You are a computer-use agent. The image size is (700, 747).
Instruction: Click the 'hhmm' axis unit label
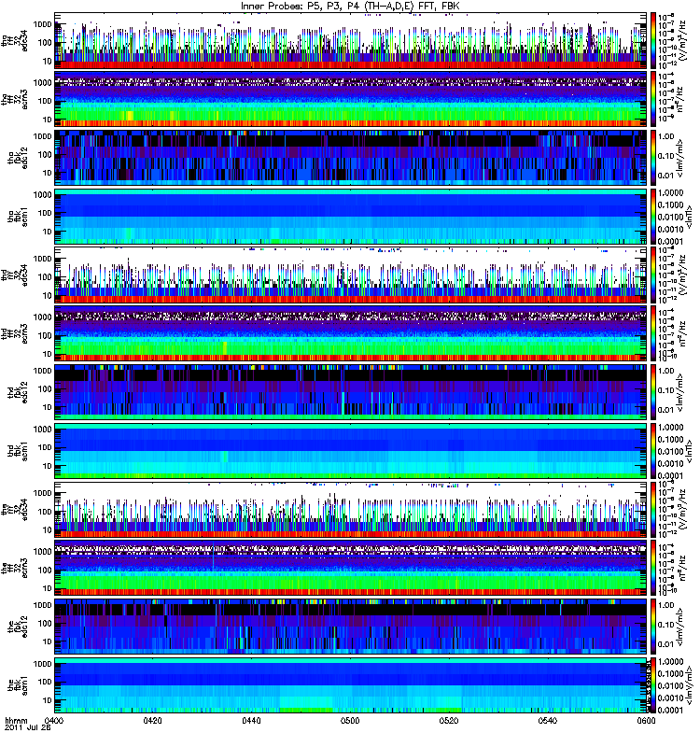click(x=16, y=720)
